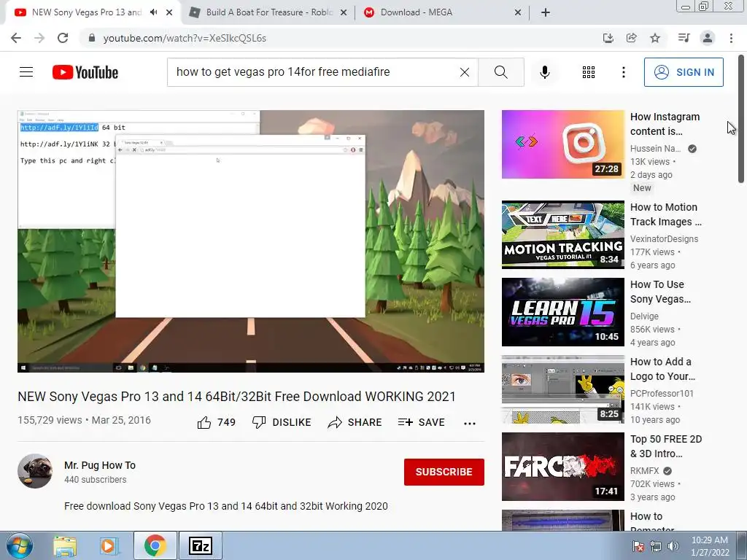The width and height of the screenshot is (747, 560).
Task: Open Learn Vegas Pro 15 thumbnail
Action: pyautogui.click(x=563, y=312)
